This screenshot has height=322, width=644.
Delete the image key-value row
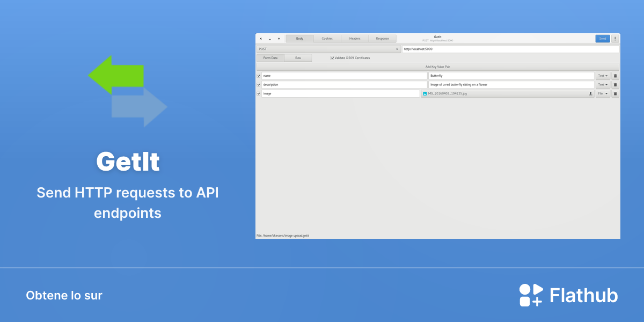[x=615, y=93]
